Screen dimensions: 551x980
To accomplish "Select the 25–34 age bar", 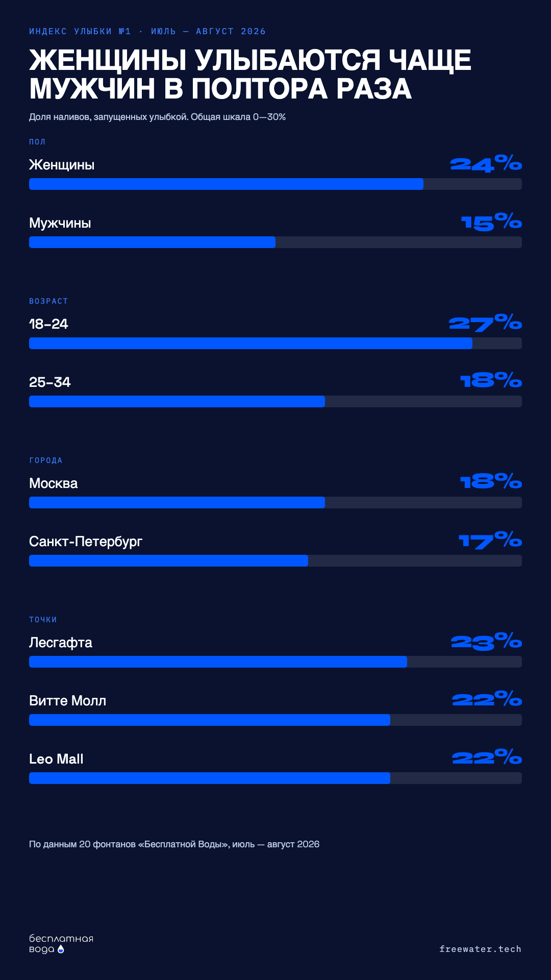I will tap(275, 401).
